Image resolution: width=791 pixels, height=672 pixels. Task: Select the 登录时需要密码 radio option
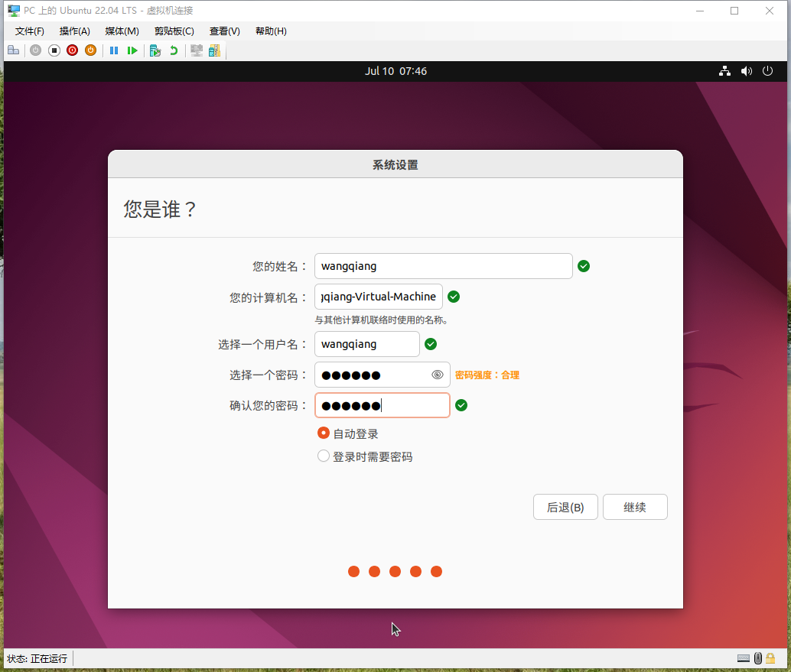(324, 456)
